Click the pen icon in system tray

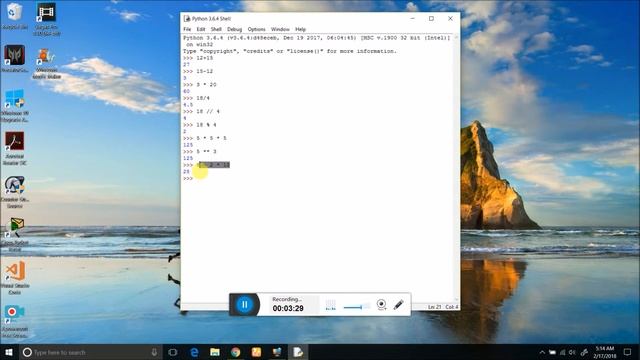(584, 352)
